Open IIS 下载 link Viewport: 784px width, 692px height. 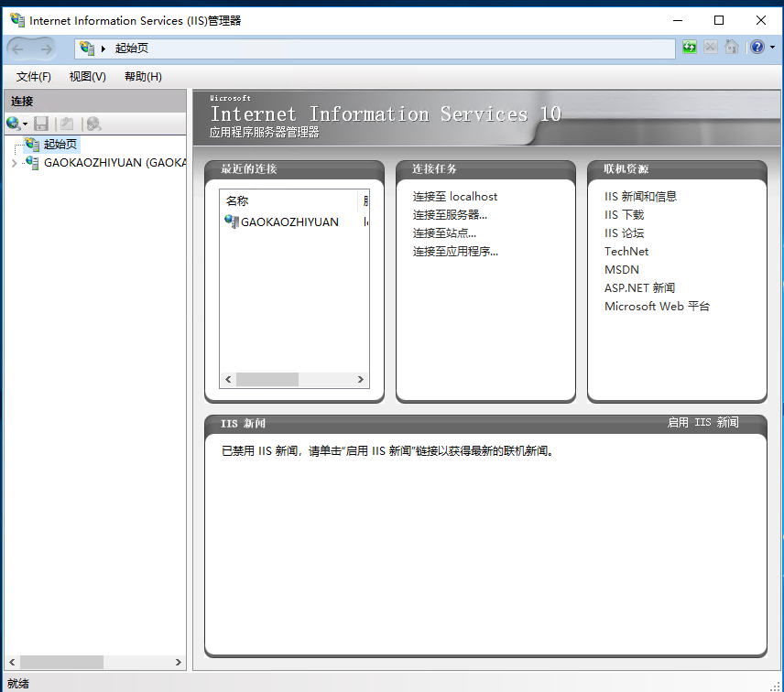(624, 215)
